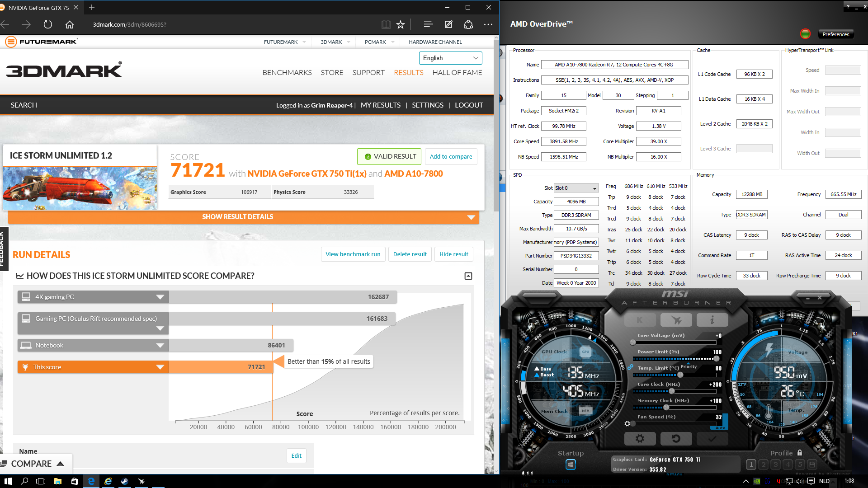Add page to favorites with star icon
Viewport: 868px width, 488px height.
point(401,24)
